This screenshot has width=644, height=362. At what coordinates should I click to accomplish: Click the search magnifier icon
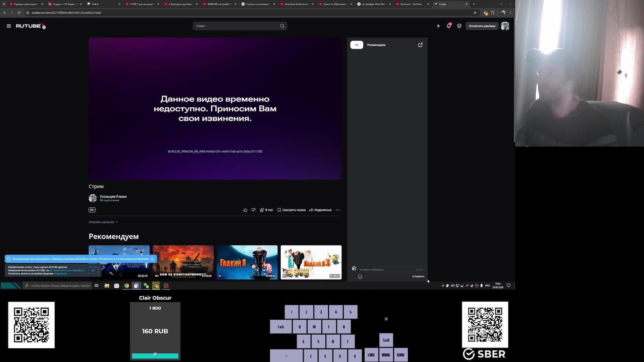[282, 26]
